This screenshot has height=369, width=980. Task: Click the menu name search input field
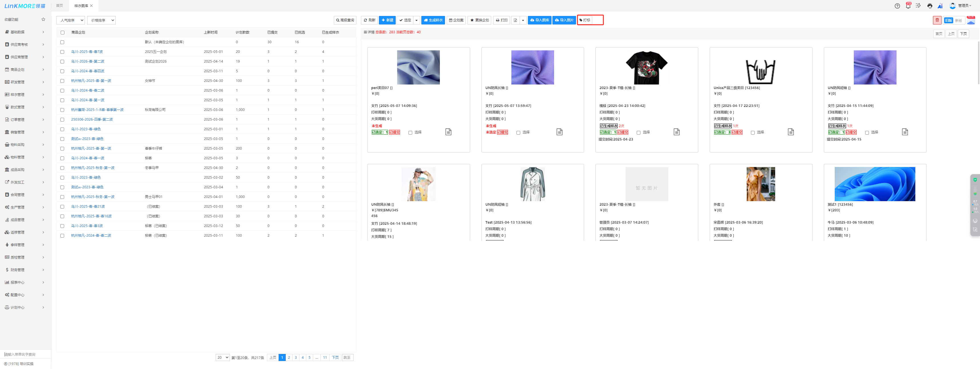(25, 354)
